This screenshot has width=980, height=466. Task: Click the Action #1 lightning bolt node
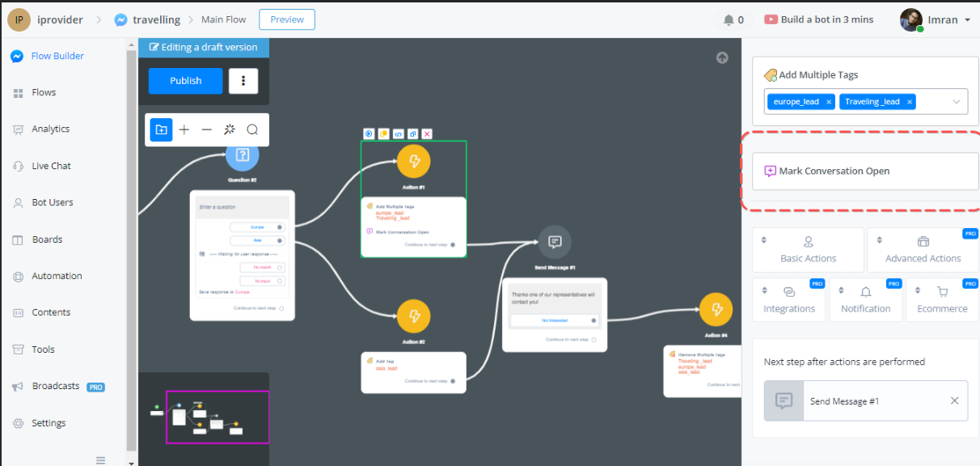pyautogui.click(x=413, y=161)
